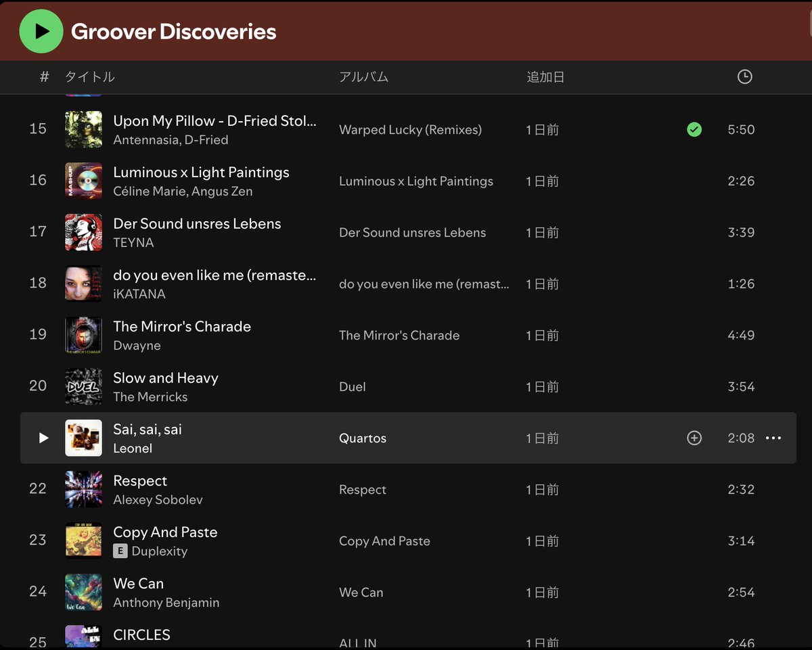
Task: Select the 1日前 date on Respect row
Action: 543,490
